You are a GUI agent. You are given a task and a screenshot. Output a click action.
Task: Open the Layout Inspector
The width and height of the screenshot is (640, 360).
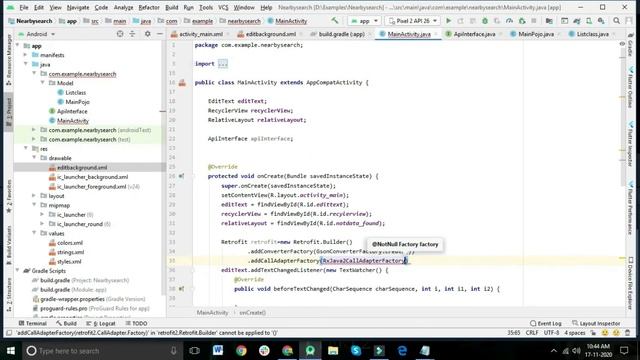tap(596, 323)
